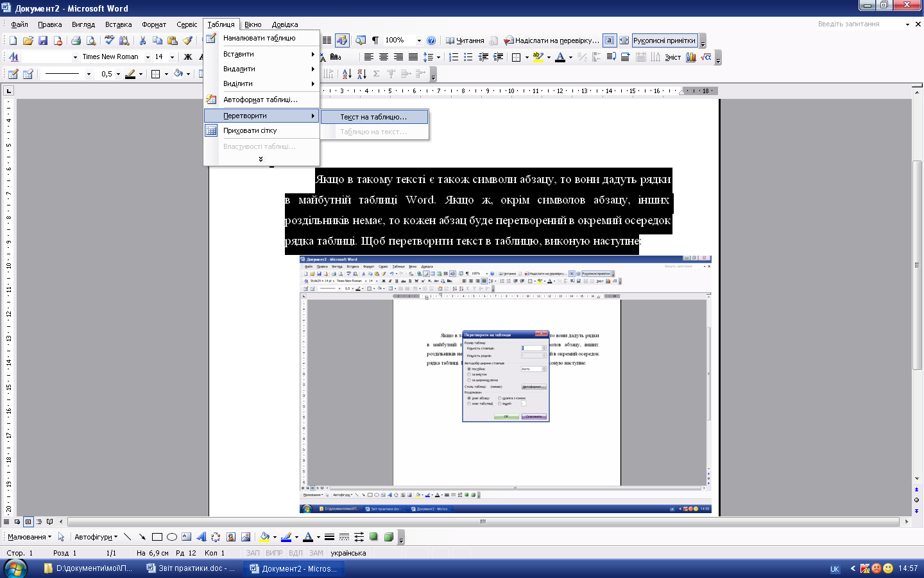Toggle the paragraph marks (¶) icon
The width and height of the screenshot is (924, 578).
[x=375, y=40]
